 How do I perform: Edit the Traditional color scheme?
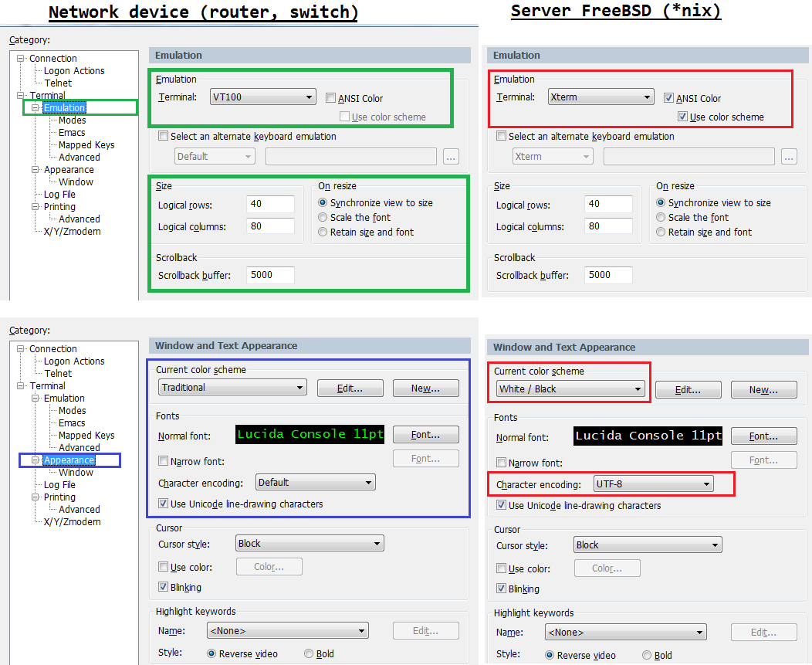pyautogui.click(x=350, y=388)
